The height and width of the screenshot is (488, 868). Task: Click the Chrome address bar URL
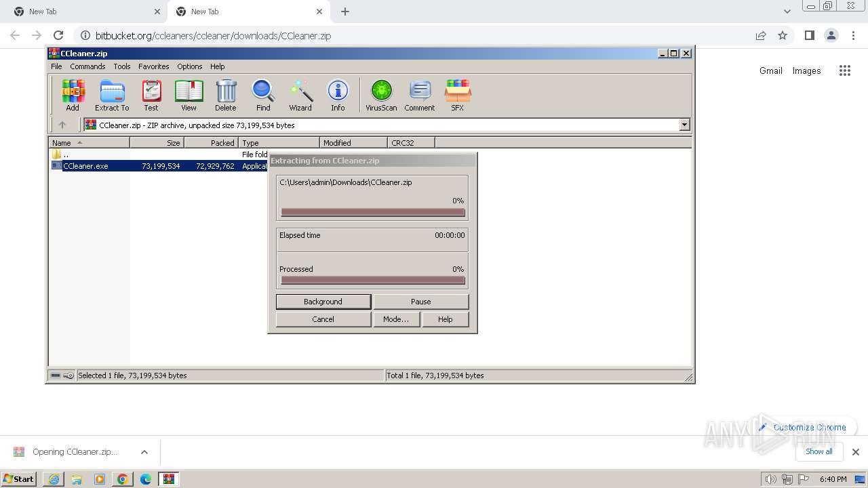[x=213, y=35]
